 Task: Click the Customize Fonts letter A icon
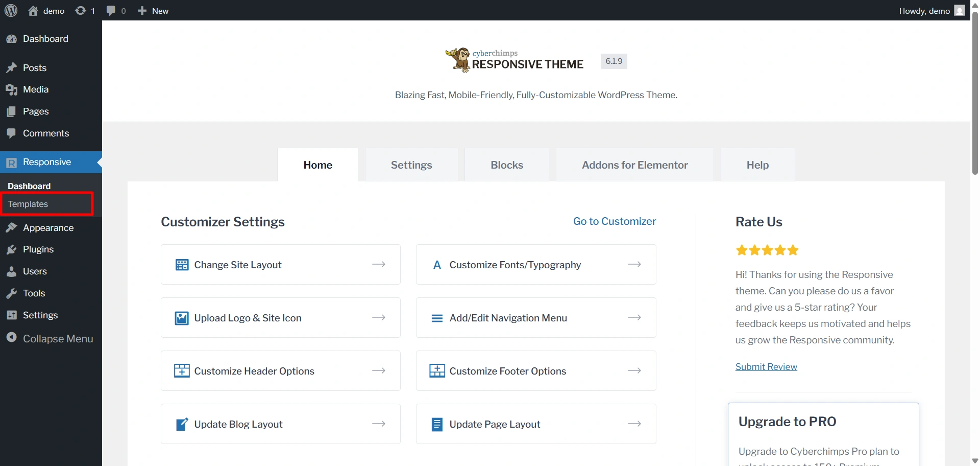tap(437, 265)
